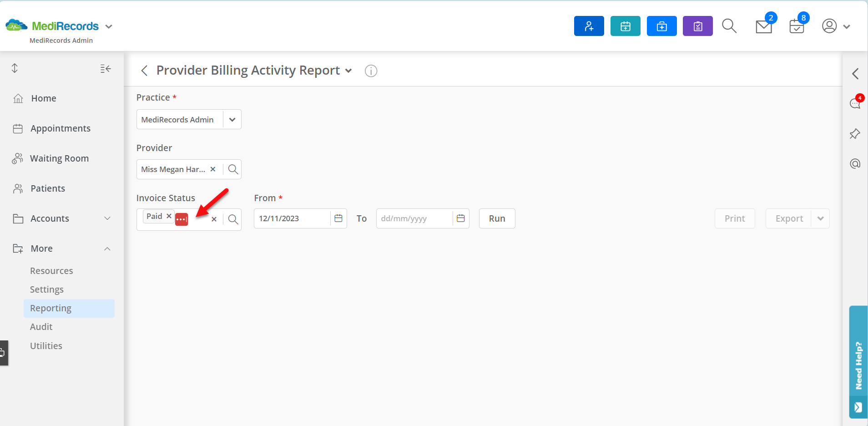Click the blue medical kit button
Screen dimensions: 868x426
click(x=661, y=26)
